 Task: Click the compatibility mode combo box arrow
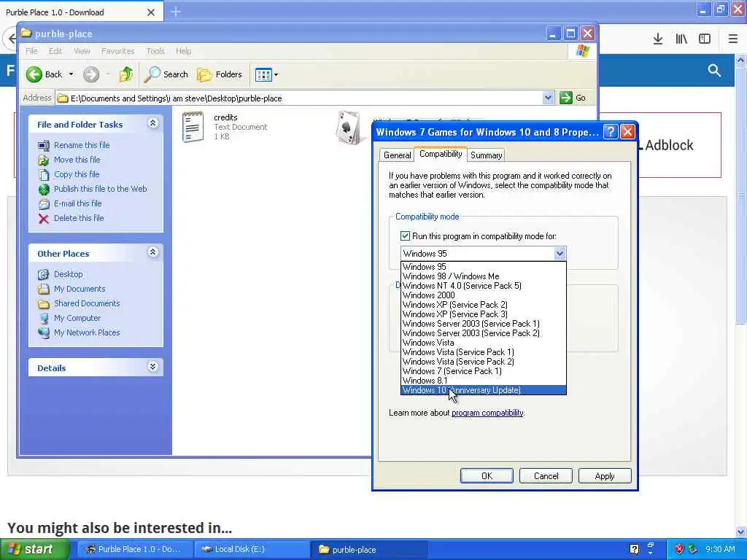pyautogui.click(x=560, y=253)
